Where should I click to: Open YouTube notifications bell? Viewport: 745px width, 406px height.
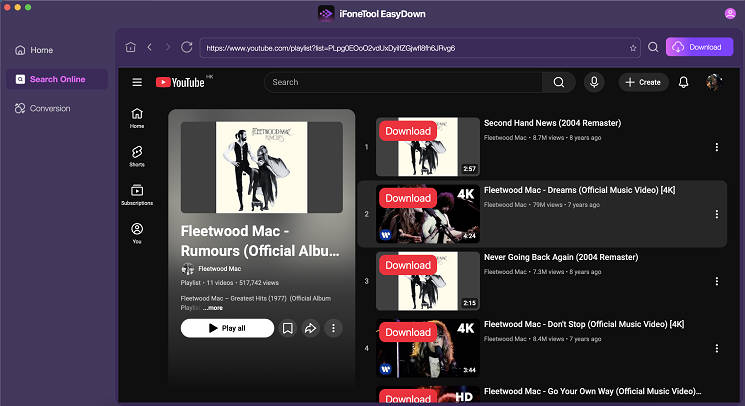tap(683, 82)
